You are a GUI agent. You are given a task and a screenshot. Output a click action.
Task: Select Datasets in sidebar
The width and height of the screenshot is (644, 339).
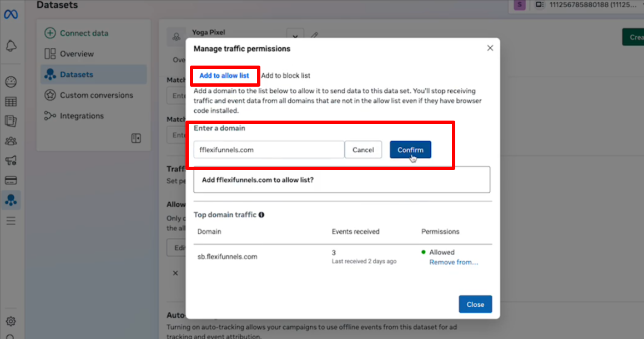(94, 74)
